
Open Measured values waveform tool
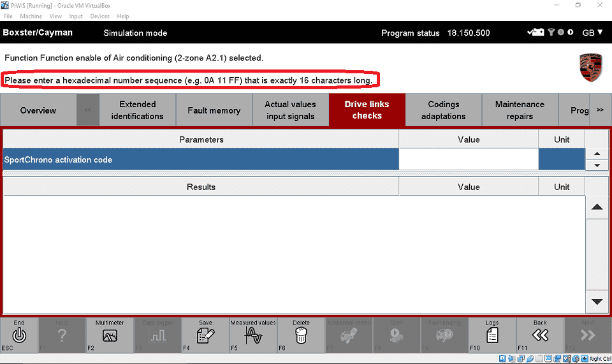[253, 335]
